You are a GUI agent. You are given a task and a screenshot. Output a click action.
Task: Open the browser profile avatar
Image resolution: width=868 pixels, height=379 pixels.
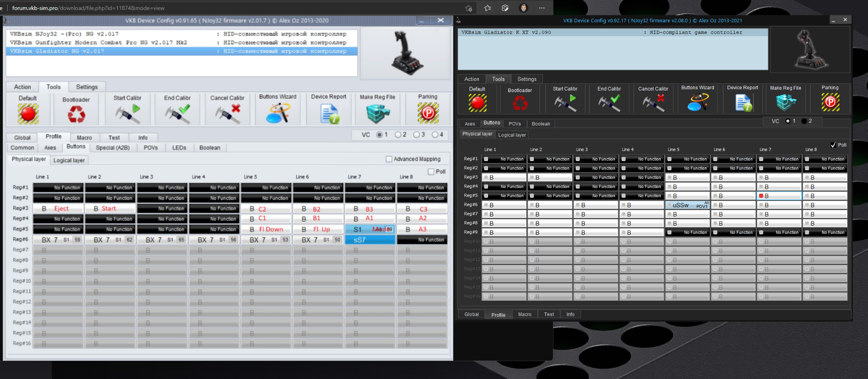pyautogui.click(x=524, y=8)
